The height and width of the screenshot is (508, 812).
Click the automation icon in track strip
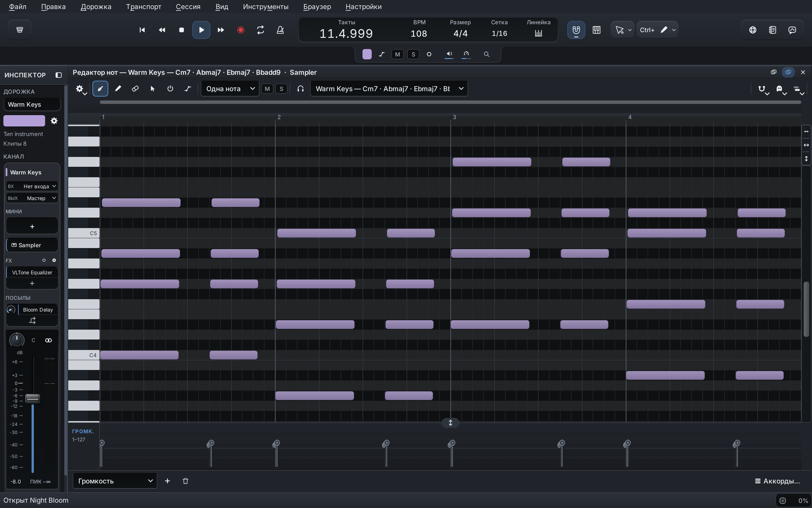(x=382, y=54)
